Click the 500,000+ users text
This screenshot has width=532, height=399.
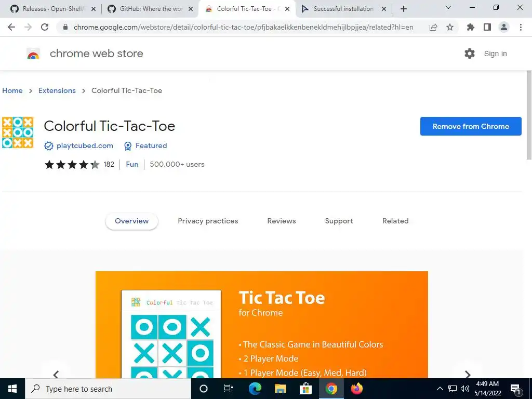(x=177, y=164)
